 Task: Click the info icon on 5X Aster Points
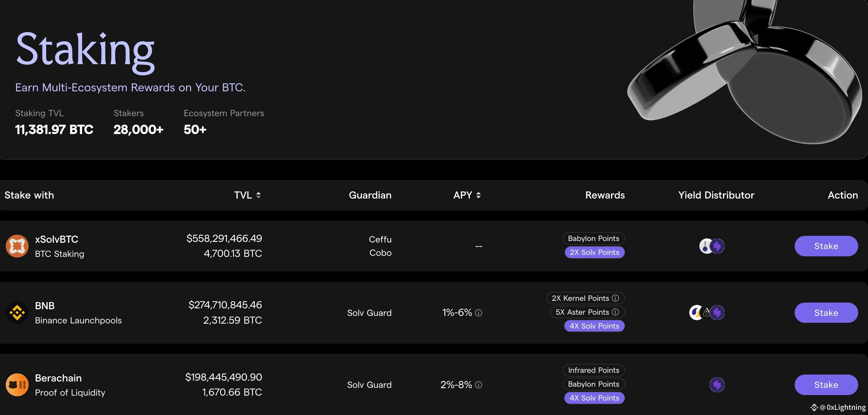[x=615, y=312]
